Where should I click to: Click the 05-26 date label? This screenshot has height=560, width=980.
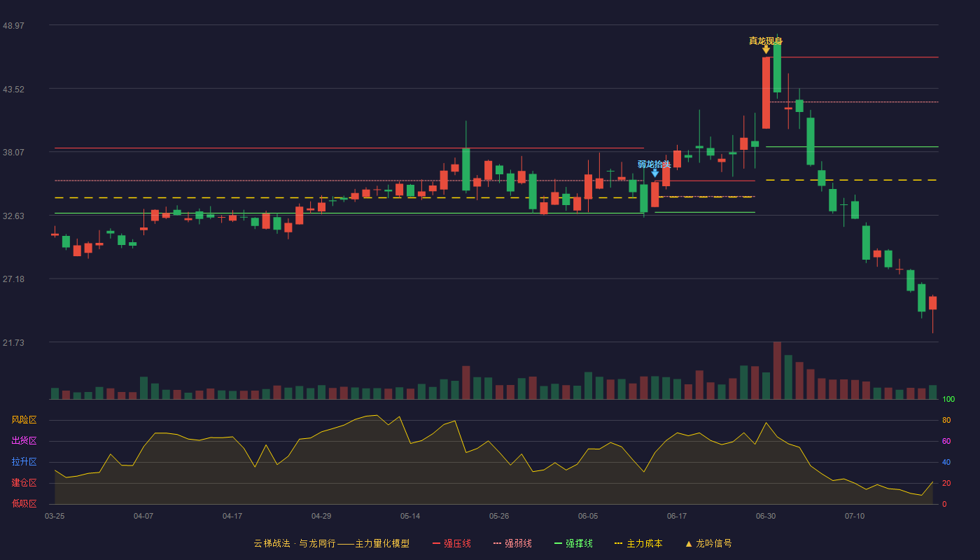click(499, 516)
